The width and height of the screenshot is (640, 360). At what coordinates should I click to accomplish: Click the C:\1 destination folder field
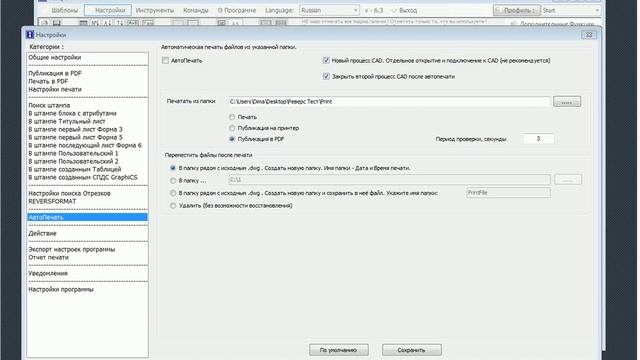(x=389, y=180)
